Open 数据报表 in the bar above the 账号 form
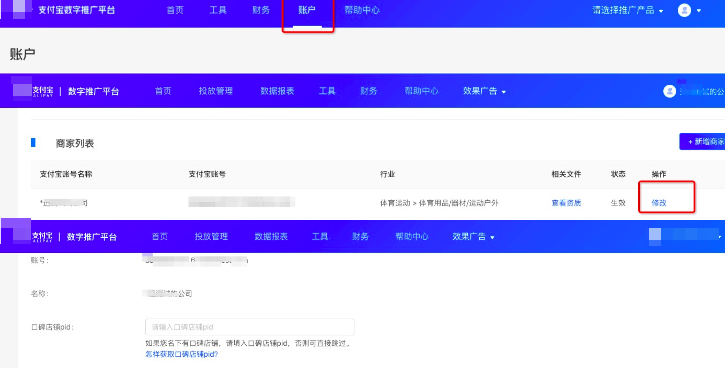Image resolution: width=725 pixels, height=368 pixels. [271, 237]
